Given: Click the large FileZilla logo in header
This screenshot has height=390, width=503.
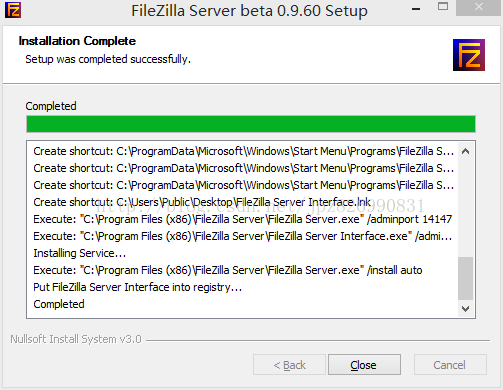Looking at the screenshot, I should coord(469,55).
